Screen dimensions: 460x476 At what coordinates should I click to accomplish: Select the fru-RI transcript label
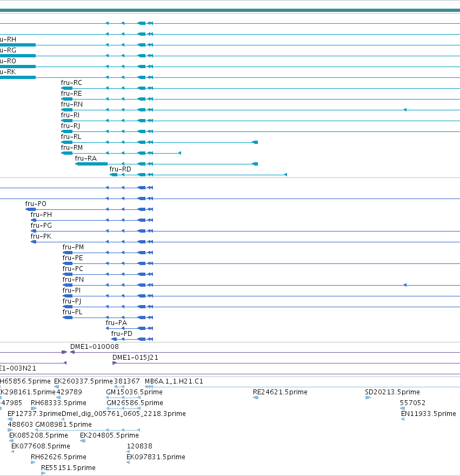click(70, 115)
